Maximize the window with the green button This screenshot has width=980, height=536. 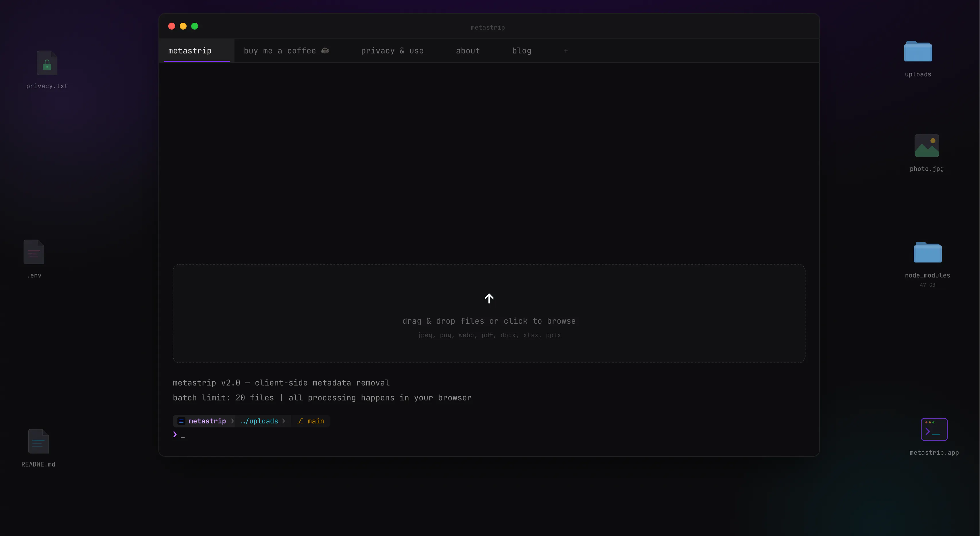194,26
